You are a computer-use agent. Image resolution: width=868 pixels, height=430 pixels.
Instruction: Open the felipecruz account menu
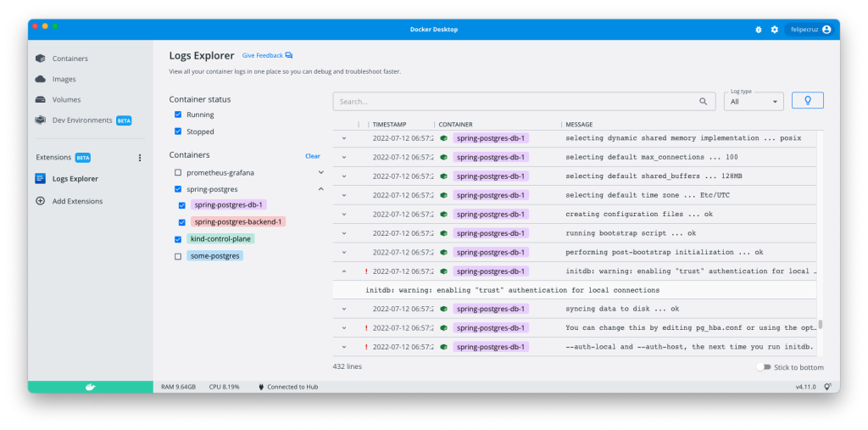(809, 30)
